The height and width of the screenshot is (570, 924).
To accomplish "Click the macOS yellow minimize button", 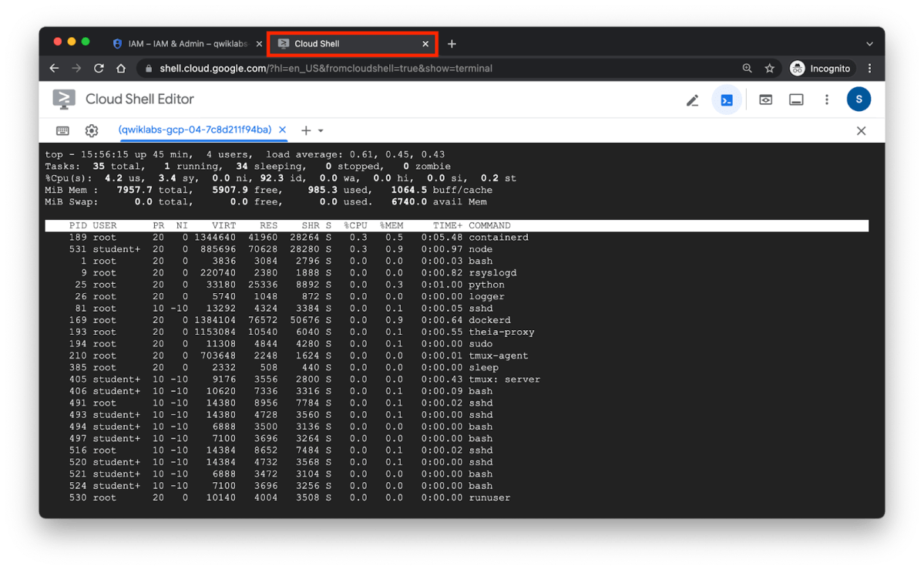I will point(72,42).
